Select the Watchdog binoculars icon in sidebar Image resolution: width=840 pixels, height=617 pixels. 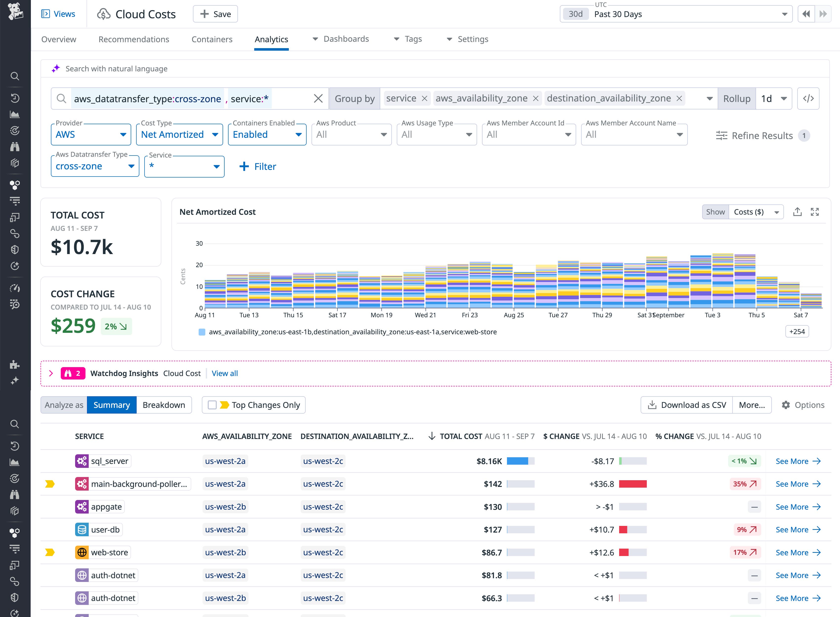click(15, 146)
